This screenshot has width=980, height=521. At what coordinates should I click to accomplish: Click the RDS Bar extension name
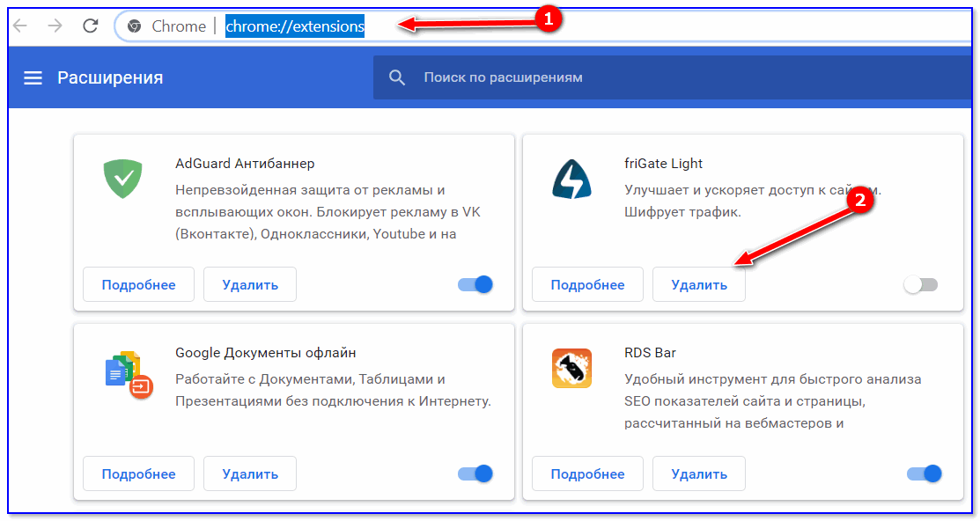coord(650,353)
